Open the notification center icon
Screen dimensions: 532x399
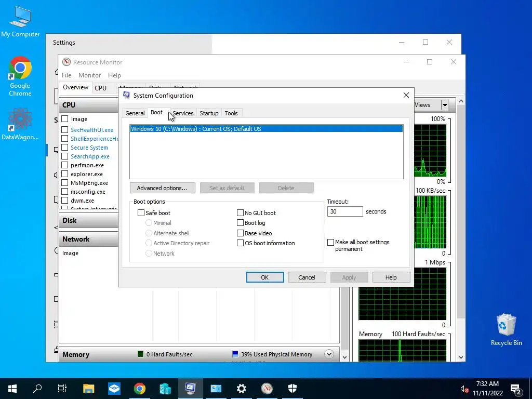click(516, 389)
